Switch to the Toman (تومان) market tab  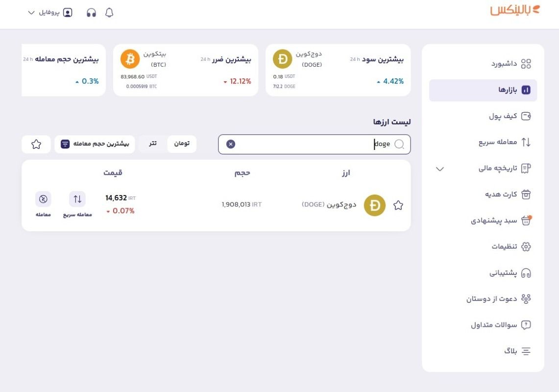pyautogui.click(x=182, y=144)
